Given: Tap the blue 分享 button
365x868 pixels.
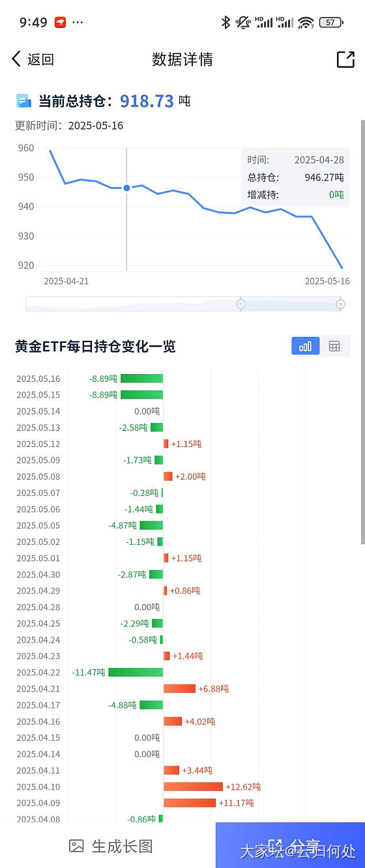Looking at the screenshot, I should pos(290,845).
